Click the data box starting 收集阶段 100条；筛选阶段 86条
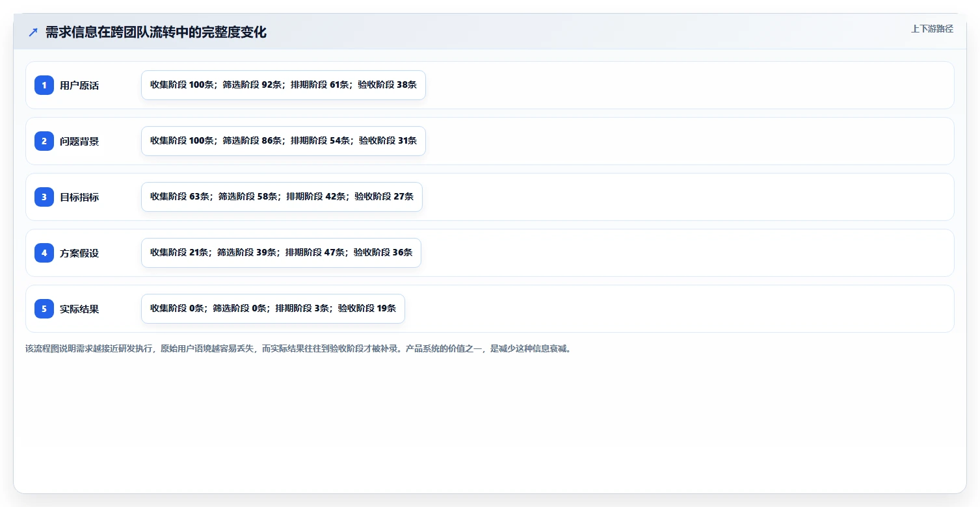This screenshot has width=980, height=507. coord(284,141)
